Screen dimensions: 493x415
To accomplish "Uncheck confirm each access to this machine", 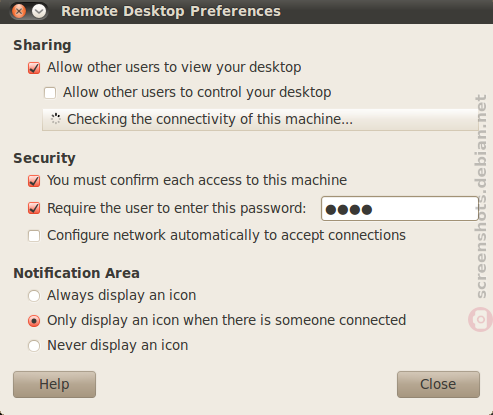I will [x=34, y=181].
